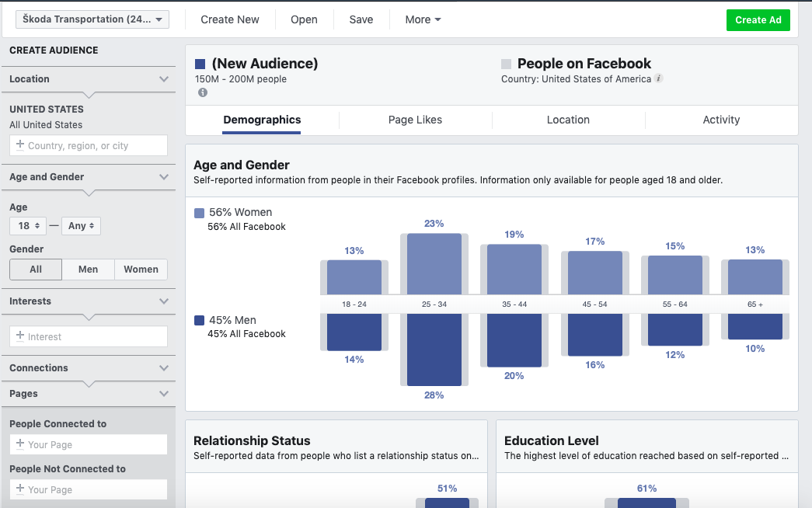
Task: Select Women gender option
Action: [x=141, y=270]
